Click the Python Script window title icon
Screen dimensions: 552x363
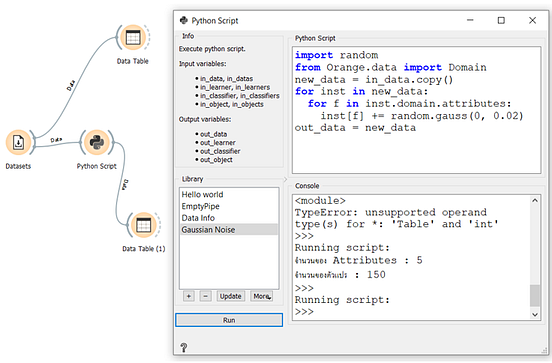[183, 20]
